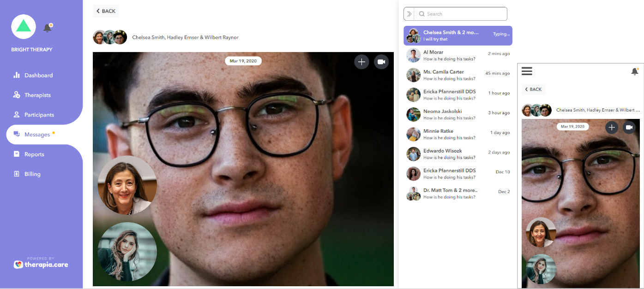Click the chat Search field
Screen dimensions: 644x289
click(461, 14)
